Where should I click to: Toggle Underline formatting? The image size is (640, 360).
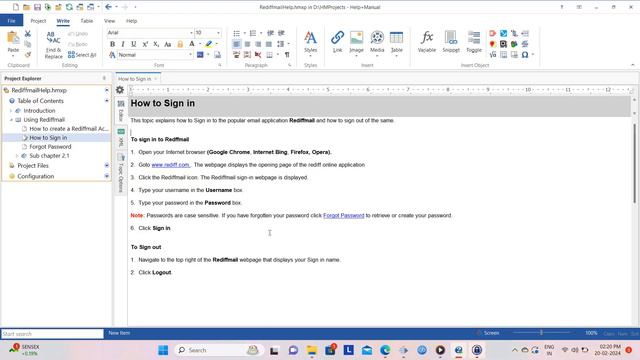coord(133,44)
